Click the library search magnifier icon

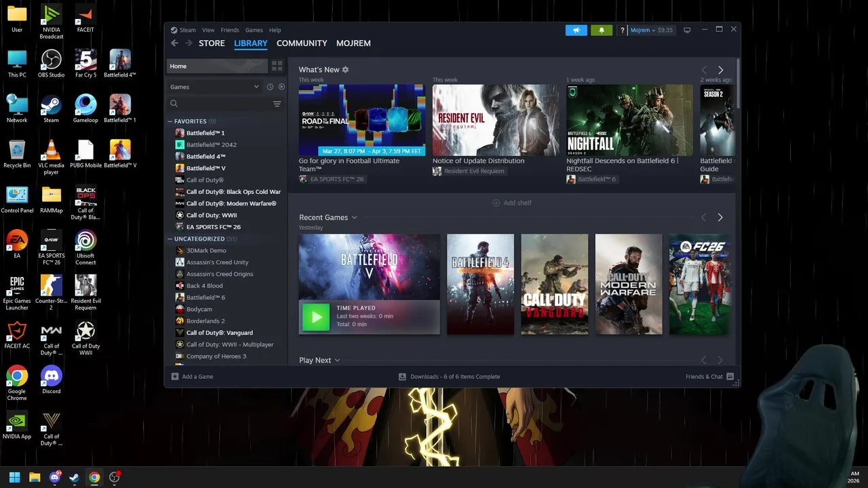174,104
